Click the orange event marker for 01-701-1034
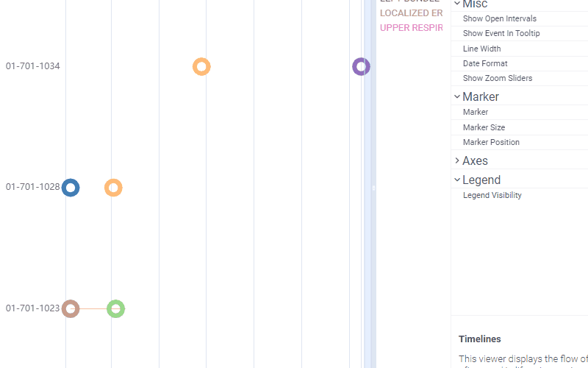Screen dimensions: 588x368 (x=201, y=67)
